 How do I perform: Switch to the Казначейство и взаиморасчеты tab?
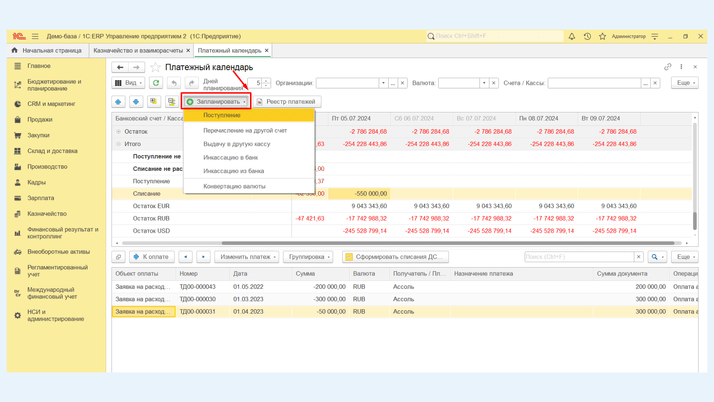point(138,50)
